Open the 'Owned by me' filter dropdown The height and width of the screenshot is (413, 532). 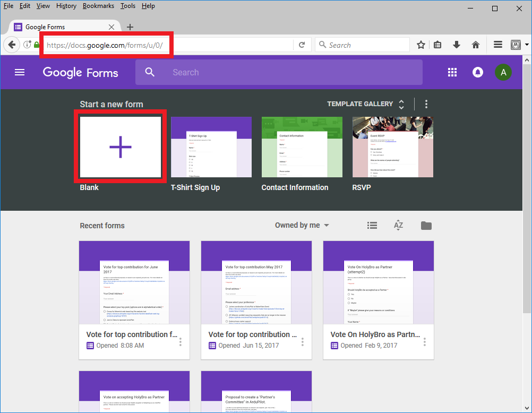pyautogui.click(x=302, y=226)
